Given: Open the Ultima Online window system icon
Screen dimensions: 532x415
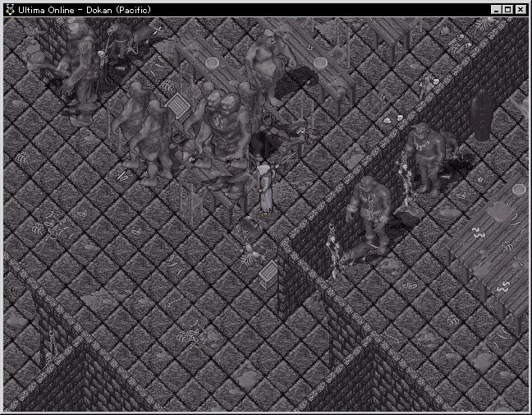Looking at the screenshot, I should [x=10, y=10].
